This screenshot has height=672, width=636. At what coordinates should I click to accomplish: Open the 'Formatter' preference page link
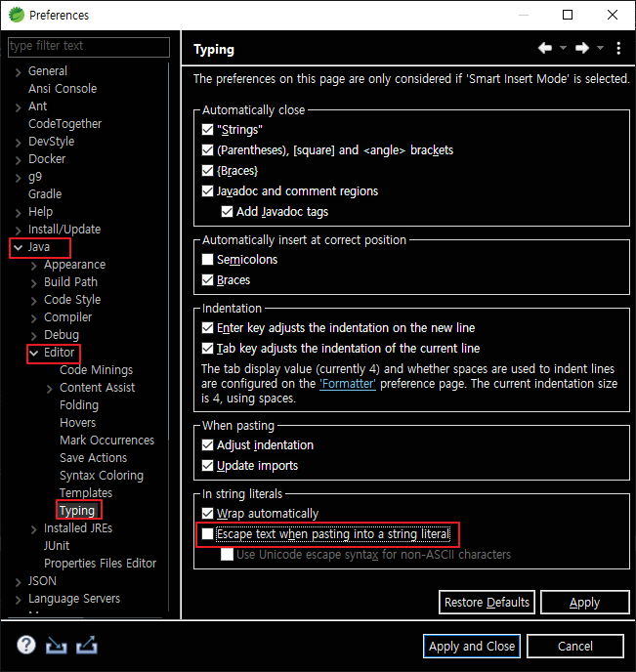coord(348,384)
